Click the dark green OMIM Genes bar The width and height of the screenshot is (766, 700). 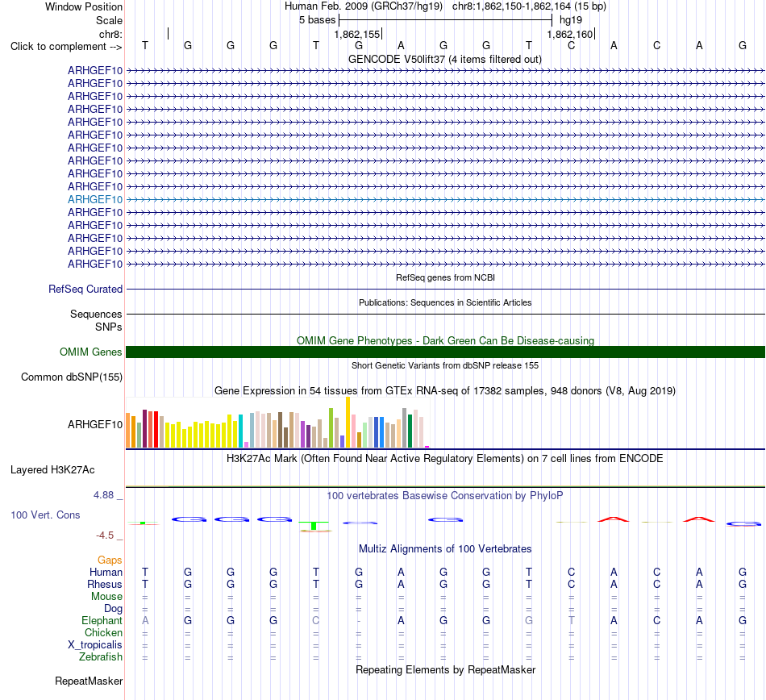(445, 352)
